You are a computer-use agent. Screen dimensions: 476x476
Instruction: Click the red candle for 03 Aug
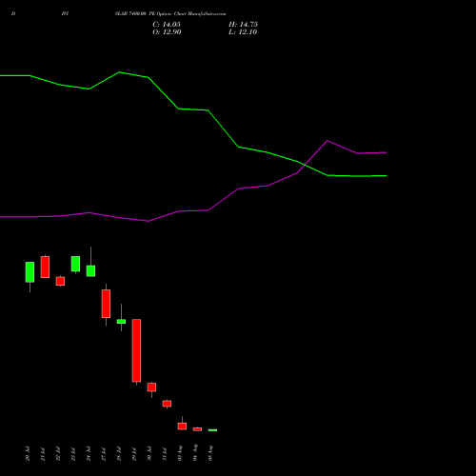click(182, 426)
